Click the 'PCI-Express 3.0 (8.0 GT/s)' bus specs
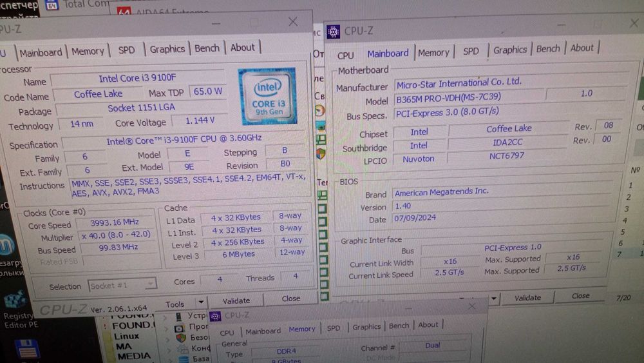Image resolution: width=644 pixels, height=363 pixels. tap(448, 112)
